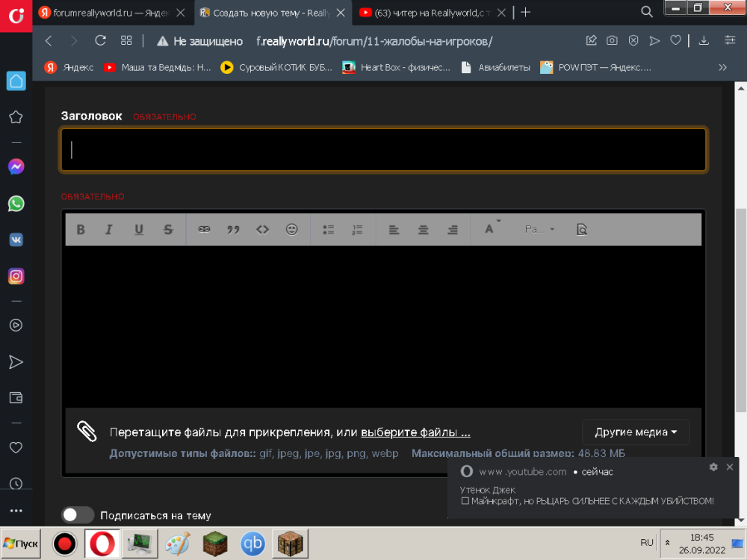Open the Paint palette taskbar icon
Viewport: 747px width, 560px height.
coord(177,544)
